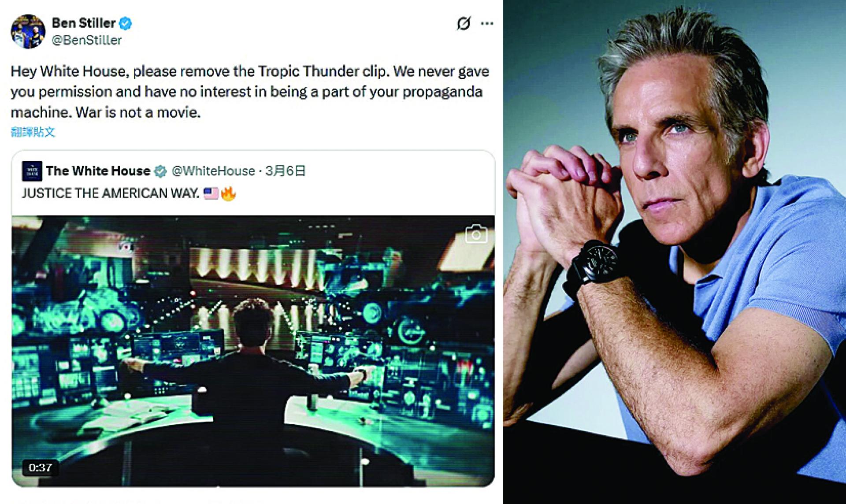This screenshot has width=846, height=504.
Task: Open The White House account name
Action: tap(98, 171)
